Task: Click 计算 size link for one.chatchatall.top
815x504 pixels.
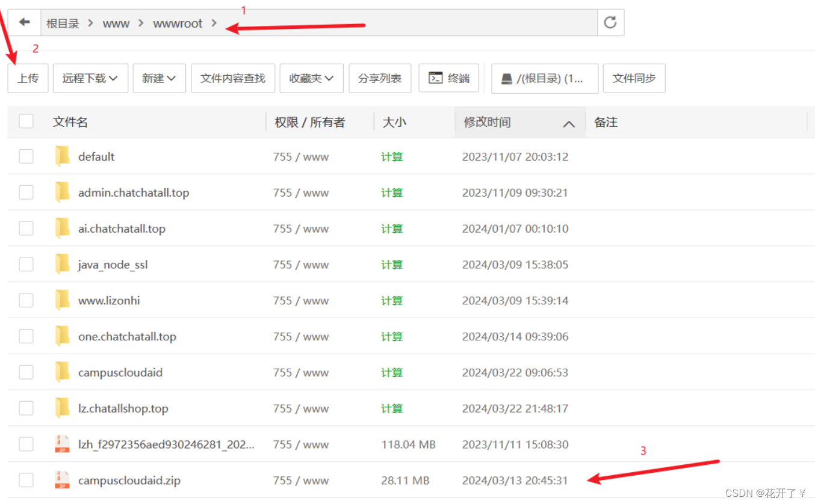Action: pos(392,336)
